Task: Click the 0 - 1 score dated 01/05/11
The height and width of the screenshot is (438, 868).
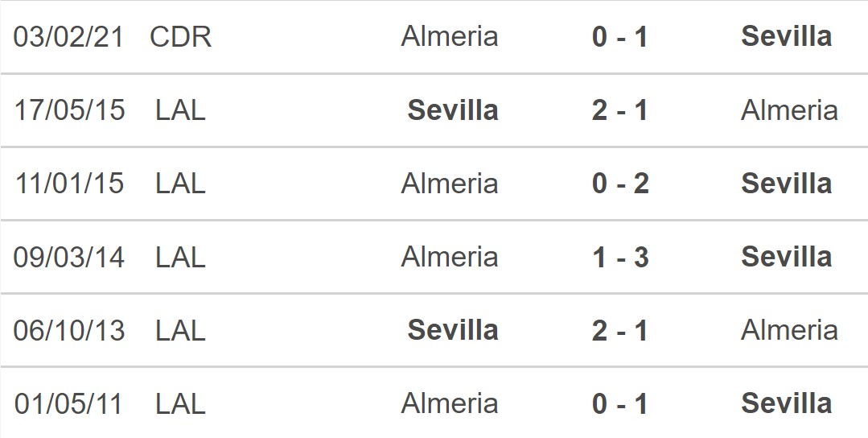Action: click(x=619, y=403)
